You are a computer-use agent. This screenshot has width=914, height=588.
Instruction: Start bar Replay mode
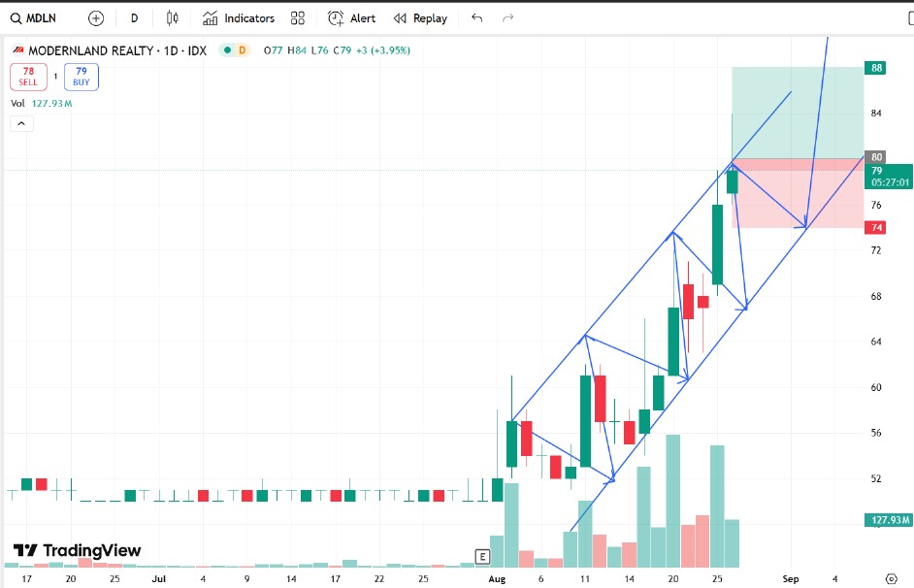click(x=420, y=18)
